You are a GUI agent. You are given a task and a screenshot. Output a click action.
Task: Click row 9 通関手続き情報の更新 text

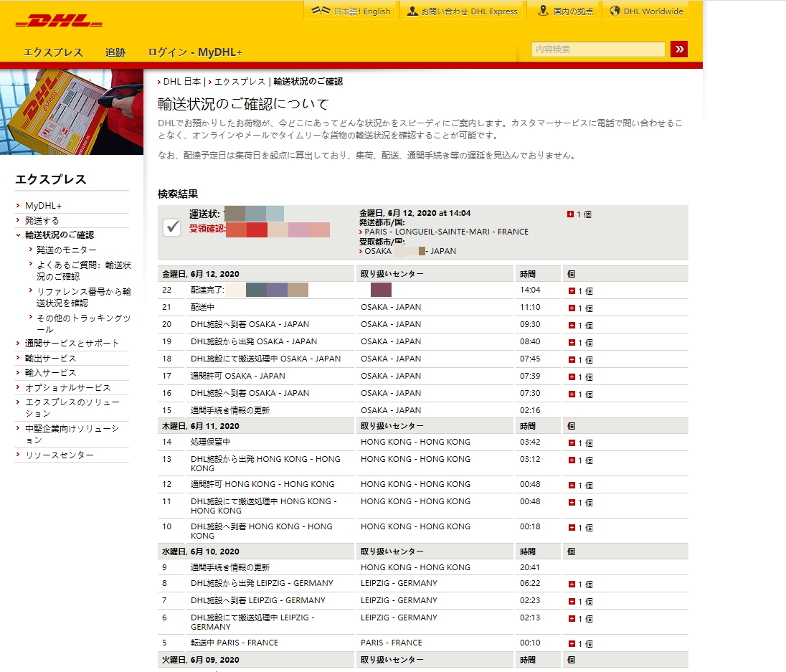[x=230, y=567]
